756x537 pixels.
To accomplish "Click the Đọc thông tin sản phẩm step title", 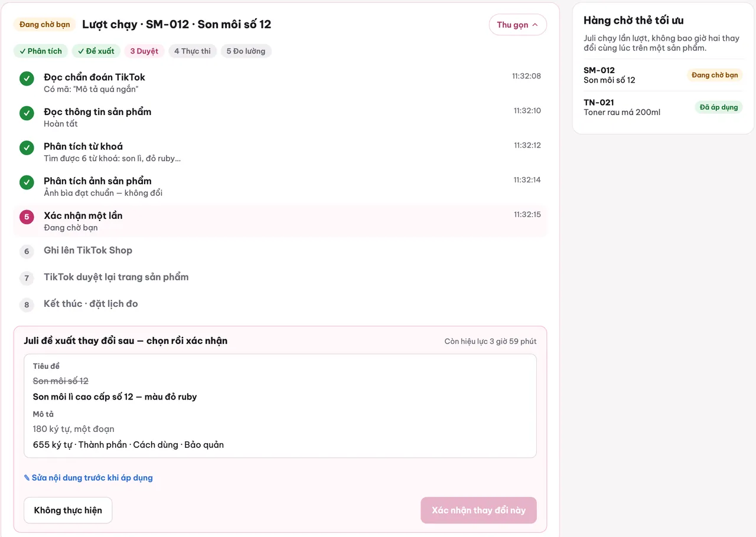I will pos(97,112).
